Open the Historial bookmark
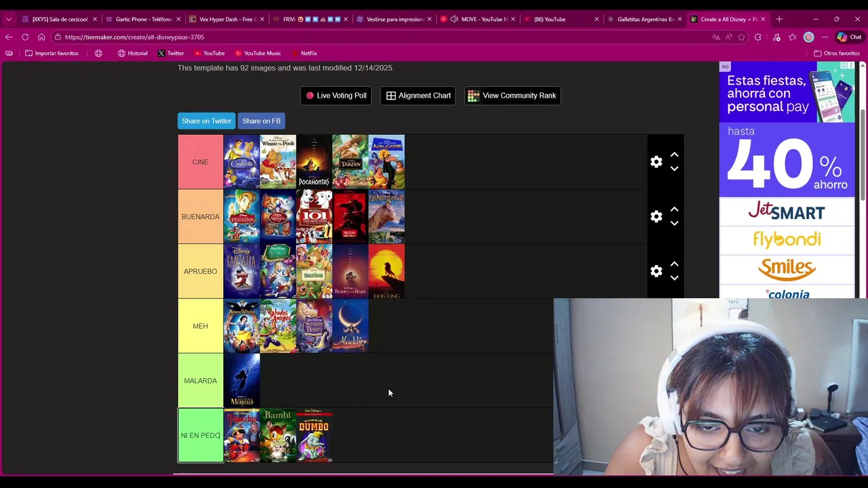 pyautogui.click(x=132, y=53)
